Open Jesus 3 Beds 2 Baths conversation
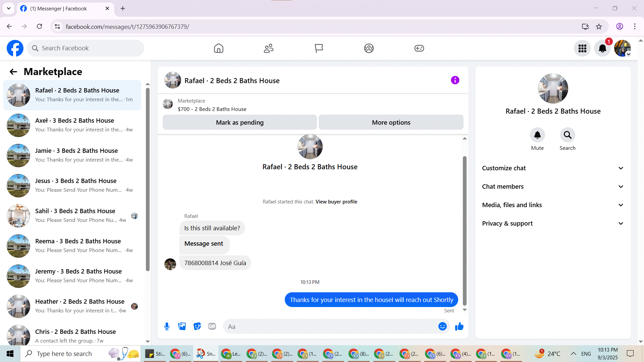The height and width of the screenshot is (362, 644). (x=72, y=186)
